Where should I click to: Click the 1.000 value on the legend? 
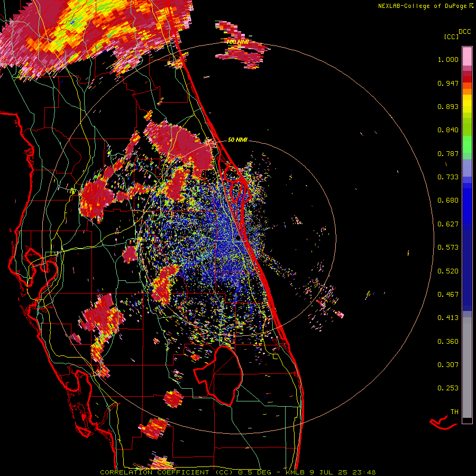tap(448, 59)
